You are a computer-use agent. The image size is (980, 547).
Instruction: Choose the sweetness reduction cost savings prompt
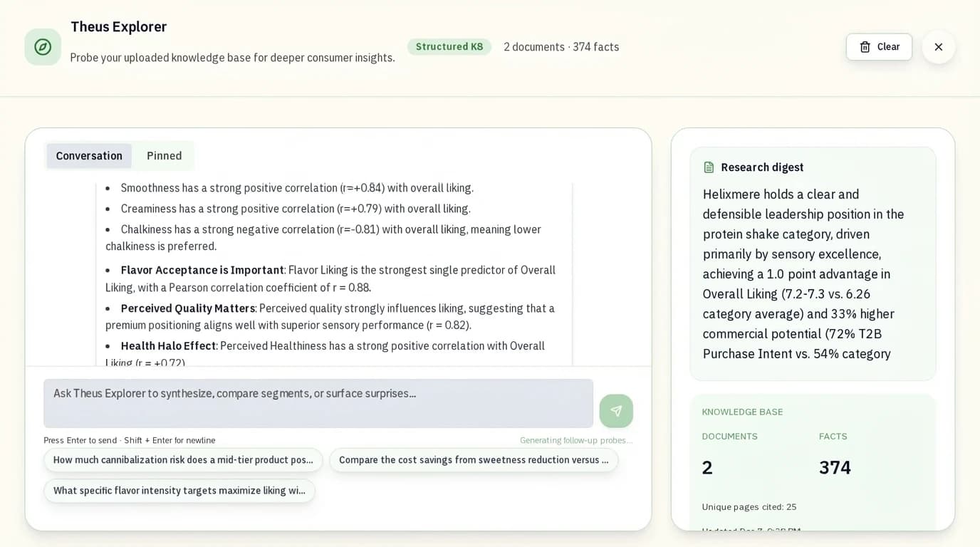point(473,460)
